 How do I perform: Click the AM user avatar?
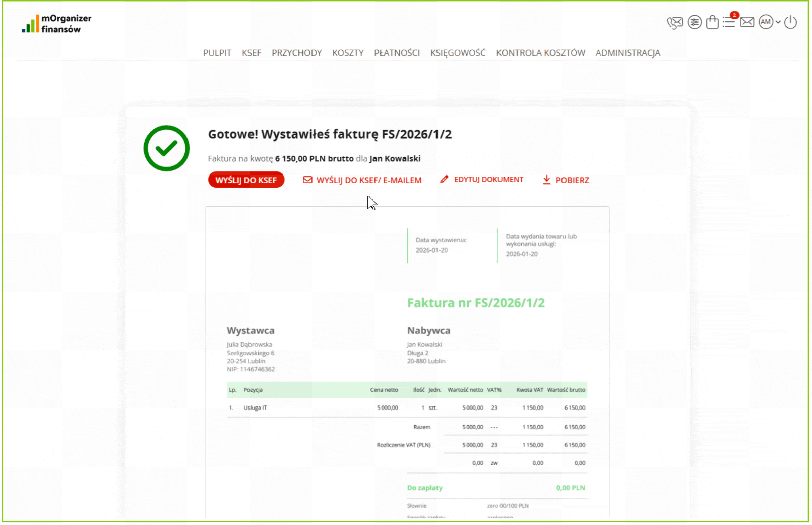[766, 22]
